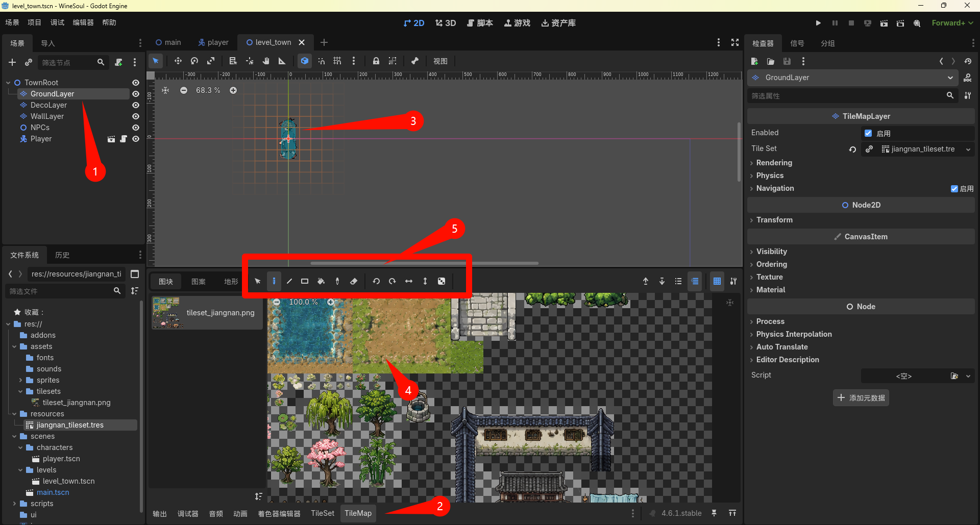Open the 项目 menu
This screenshot has height=525, width=980.
(x=35, y=22)
